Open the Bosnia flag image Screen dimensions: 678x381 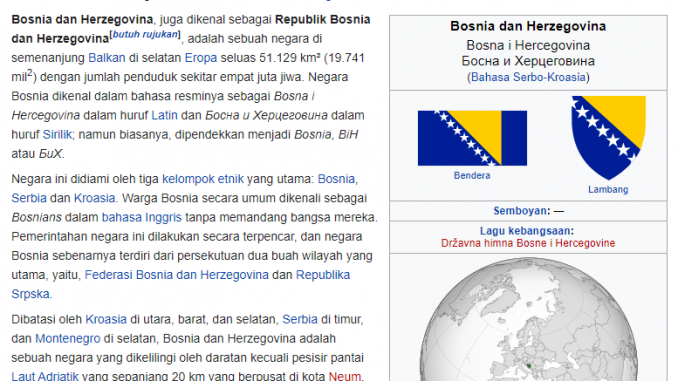(x=472, y=138)
